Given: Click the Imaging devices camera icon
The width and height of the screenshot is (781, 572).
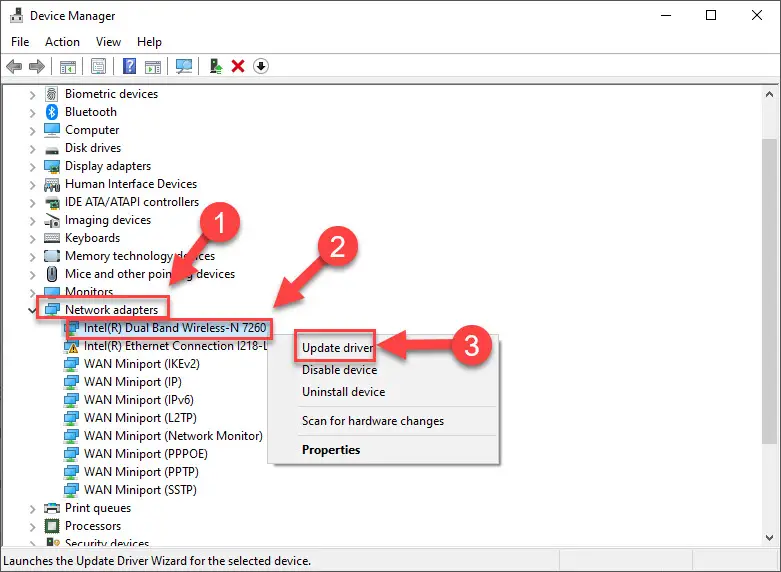Looking at the screenshot, I should (52, 220).
